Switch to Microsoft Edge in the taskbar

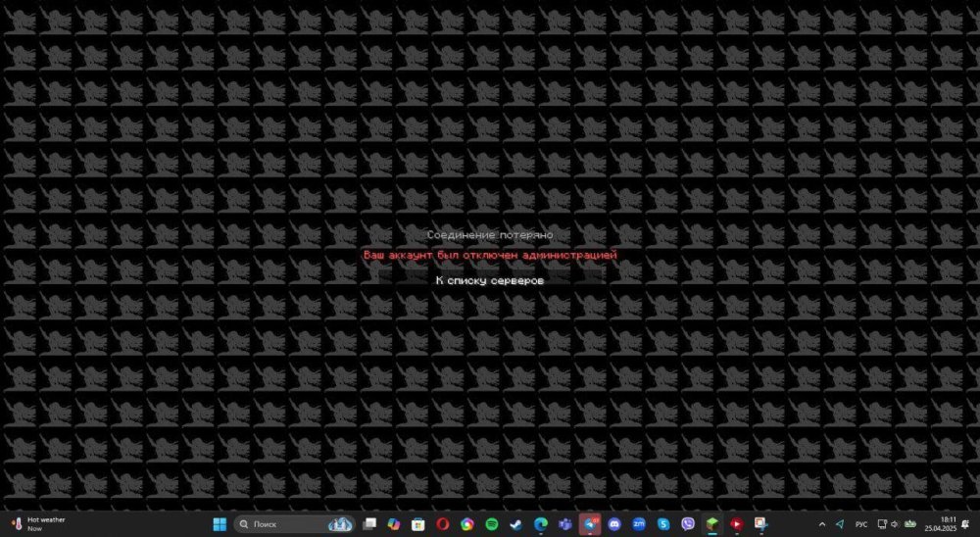[541, 524]
